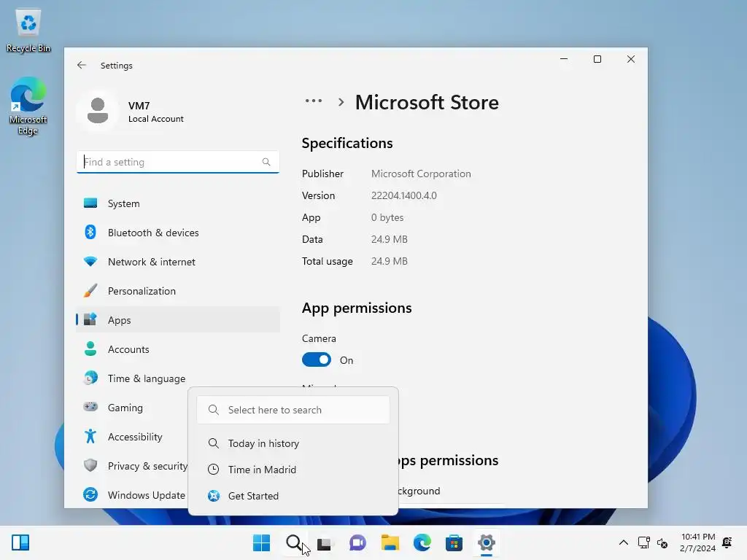747x560 pixels.
Task: Click the search magnifier in Find a setting
Action: [266, 162]
